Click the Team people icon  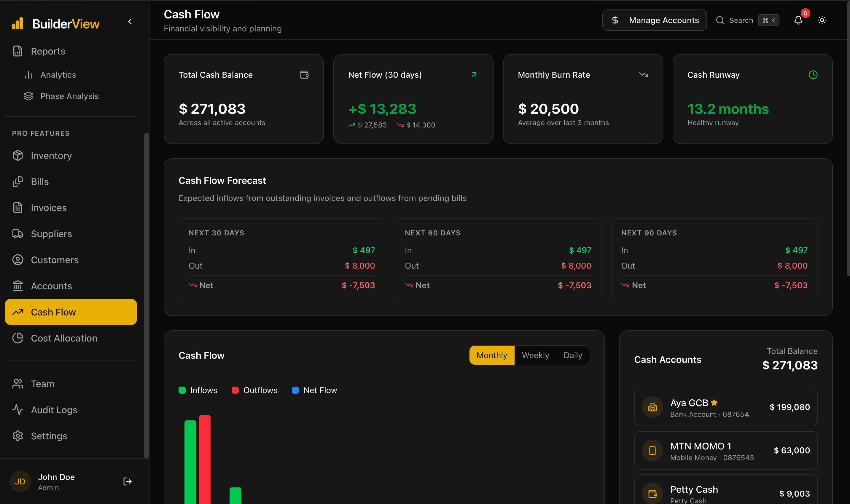tap(18, 384)
